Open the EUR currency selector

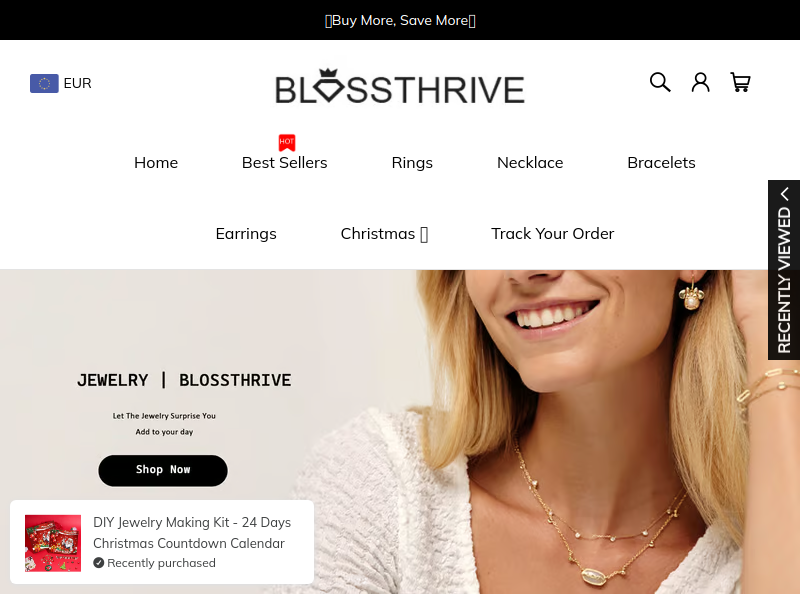tap(61, 83)
